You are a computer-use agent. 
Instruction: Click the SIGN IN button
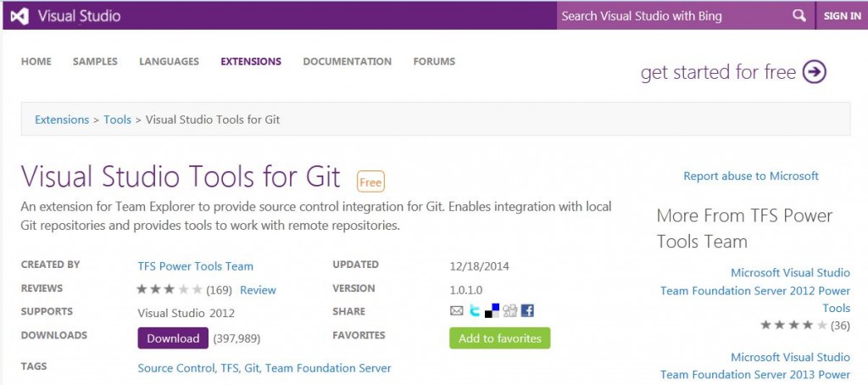[842, 15]
